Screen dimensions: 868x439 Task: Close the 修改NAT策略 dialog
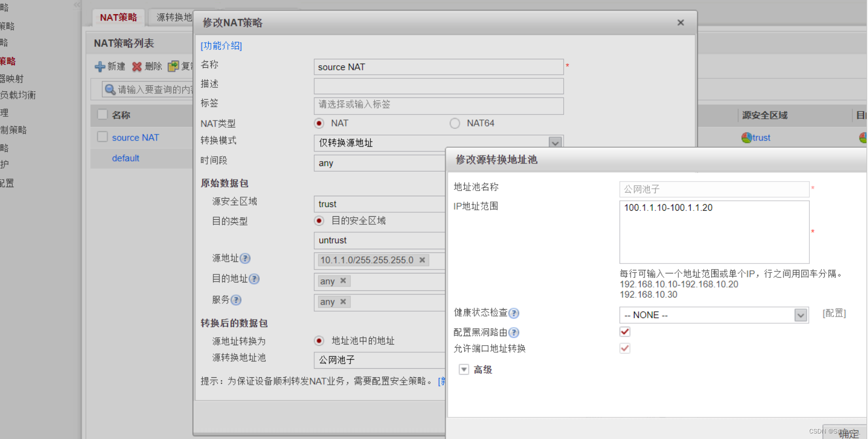(x=681, y=23)
